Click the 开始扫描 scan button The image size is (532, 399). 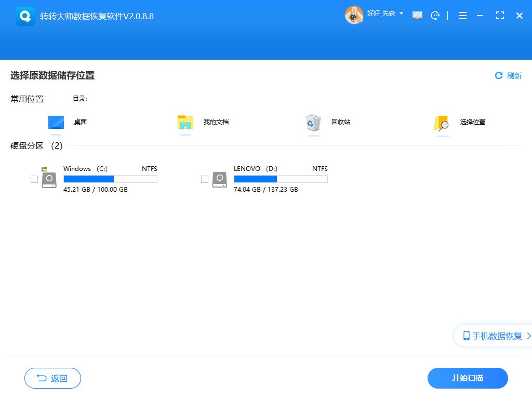pos(467,378)
